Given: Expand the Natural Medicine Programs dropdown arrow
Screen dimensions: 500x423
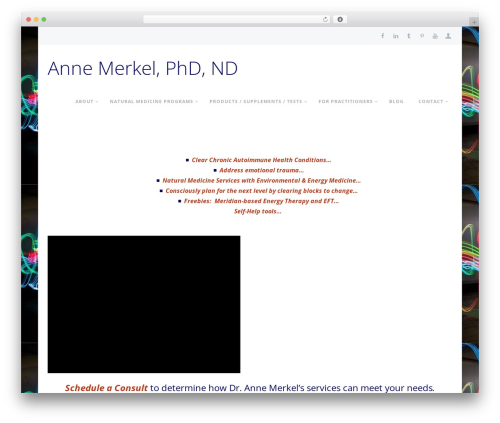Looking at the screenshot, I should [x=197, y=102].
